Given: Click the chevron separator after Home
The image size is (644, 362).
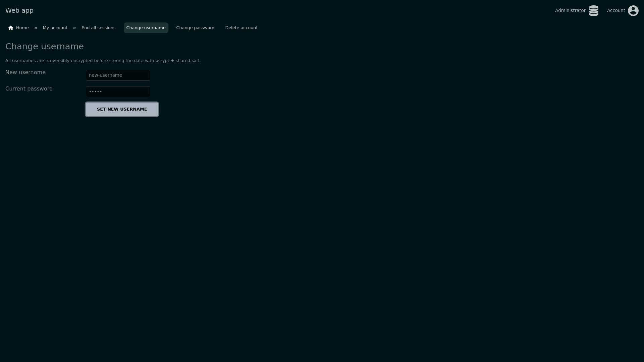Looking at the screenshot, I should [36, 28].
